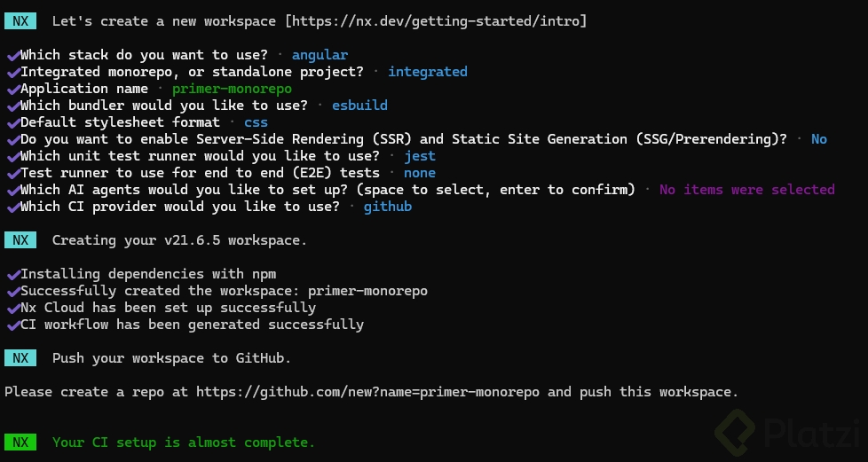The height and width of the screenshot is (462, 868).
Task: Click the "github" CI provider answer
Action: click(x=387, y=207)
